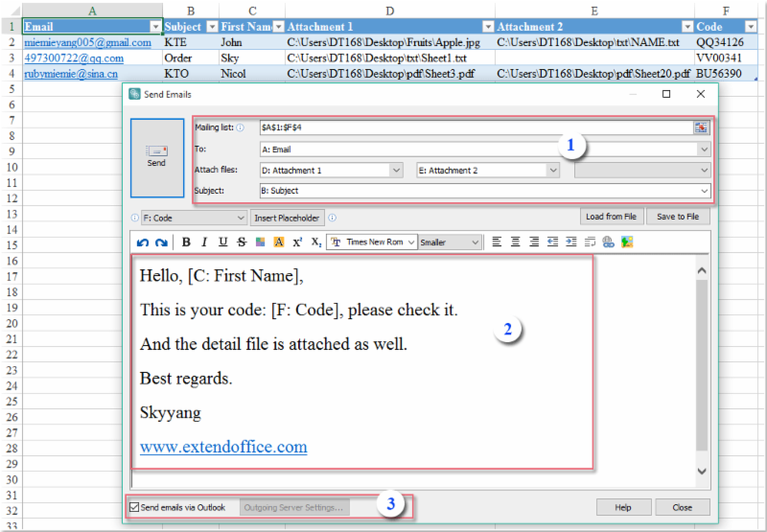Open the Code column filter dropdown

pyautogui.click(x=751, y=27)
